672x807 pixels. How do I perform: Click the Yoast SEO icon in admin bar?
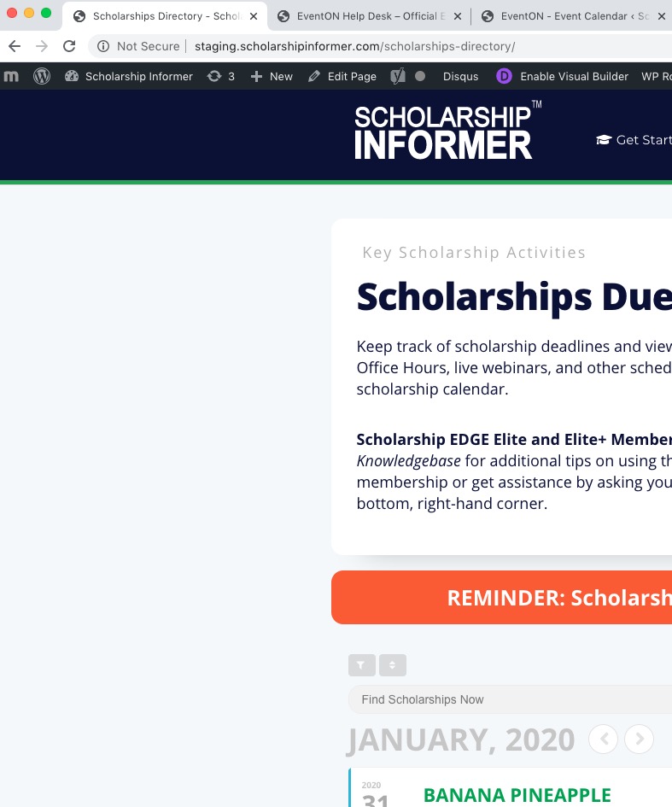[398, 76]
